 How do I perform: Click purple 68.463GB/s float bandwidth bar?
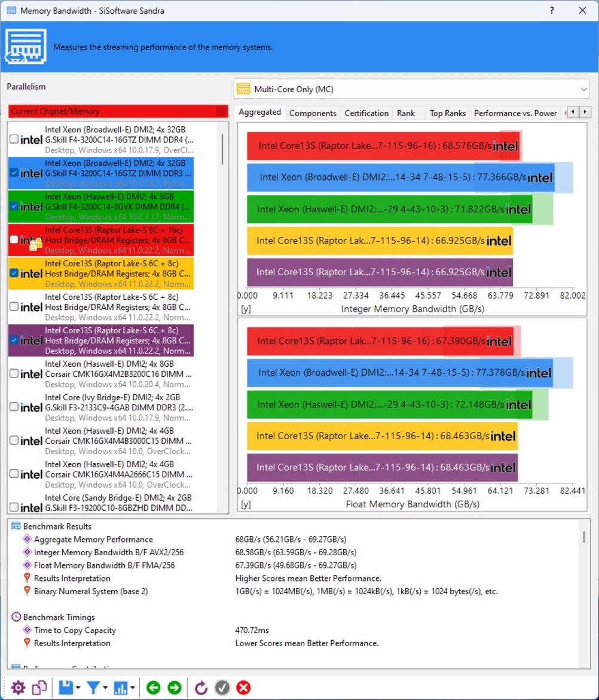click(382, 467)
